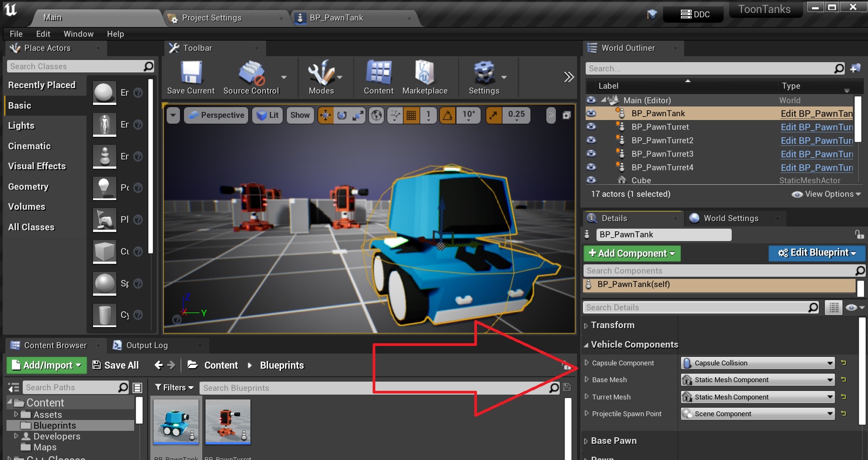Switch to the World Settings tab

coord(731,218)
